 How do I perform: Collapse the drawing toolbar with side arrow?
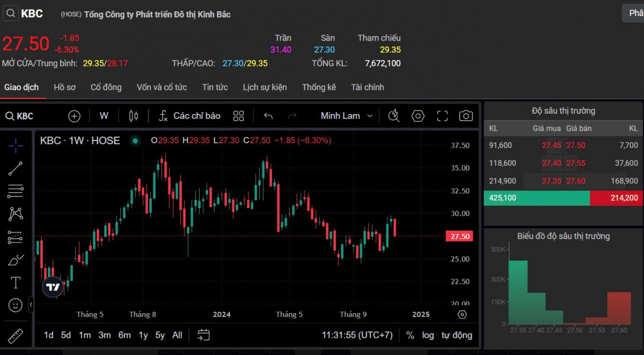31,305
